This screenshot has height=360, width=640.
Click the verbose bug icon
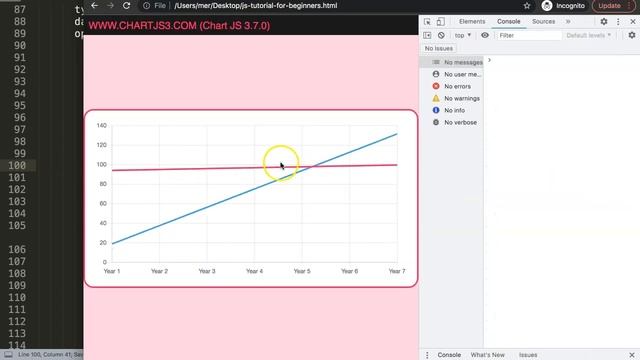pos(436,122)
